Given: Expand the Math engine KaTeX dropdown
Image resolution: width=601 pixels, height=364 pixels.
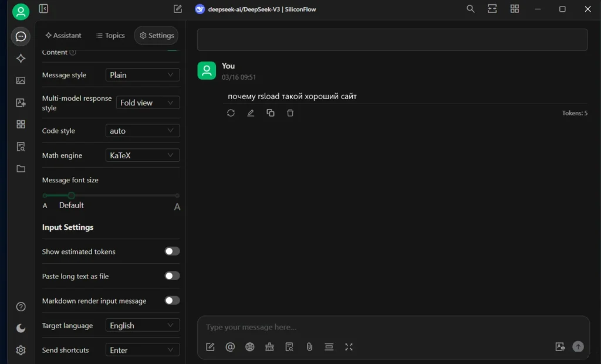Looking at the screenshot, I should [143, 155].
